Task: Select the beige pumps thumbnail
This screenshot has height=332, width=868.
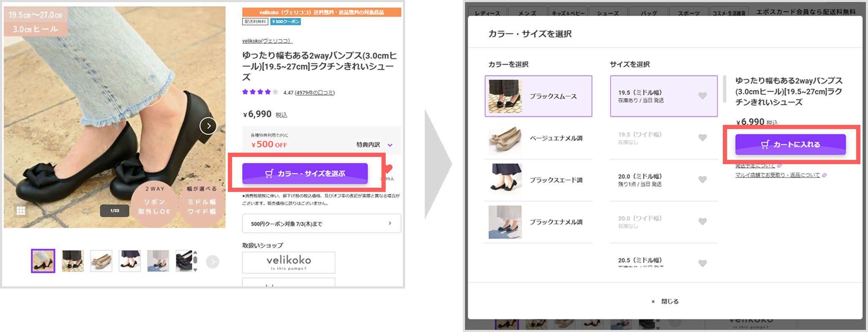Action: click(x=101, y=261)
